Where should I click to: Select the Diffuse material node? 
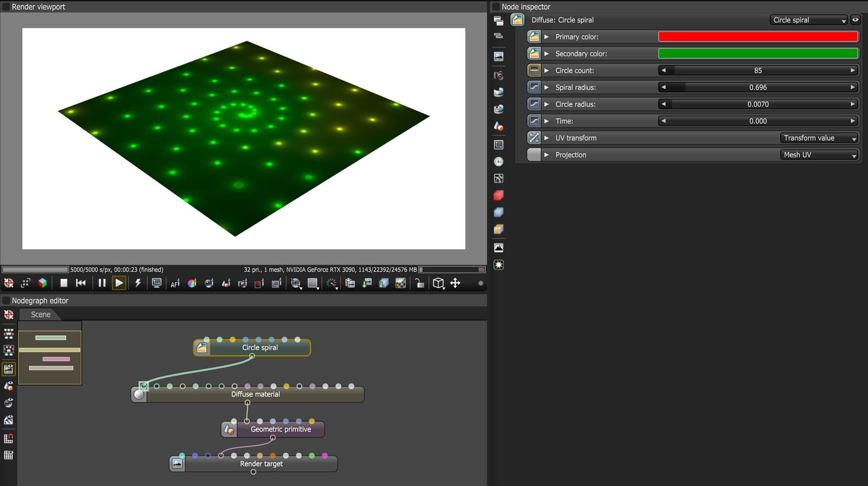pyautogui.click(x=248, y=394)
